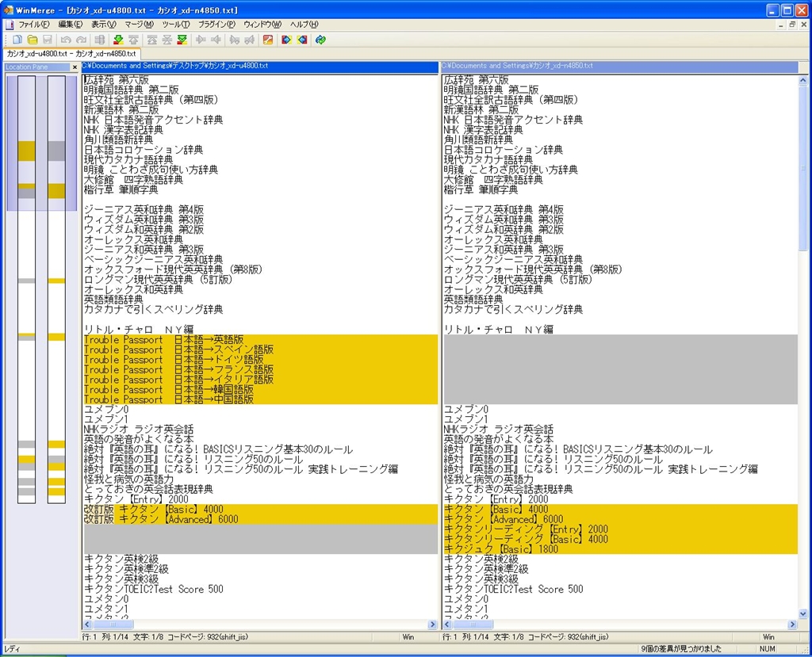The width and height of the screenshot is (812, 657).
Task: Open the 表示(V) menu
Action: point(104,25)
